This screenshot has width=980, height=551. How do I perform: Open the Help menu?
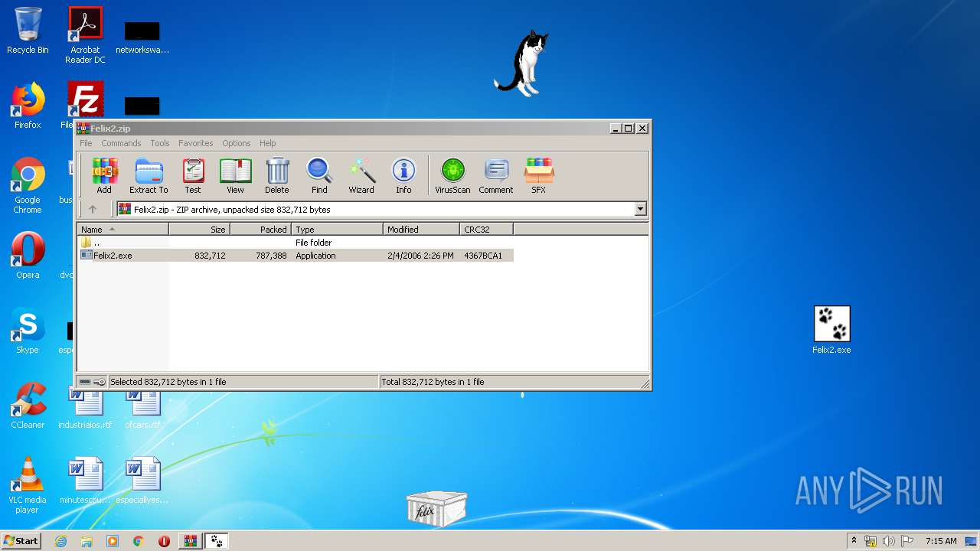[267, 143]
